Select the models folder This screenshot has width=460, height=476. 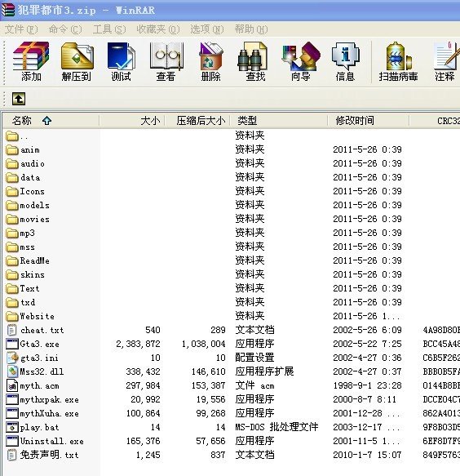pos(28,206)
